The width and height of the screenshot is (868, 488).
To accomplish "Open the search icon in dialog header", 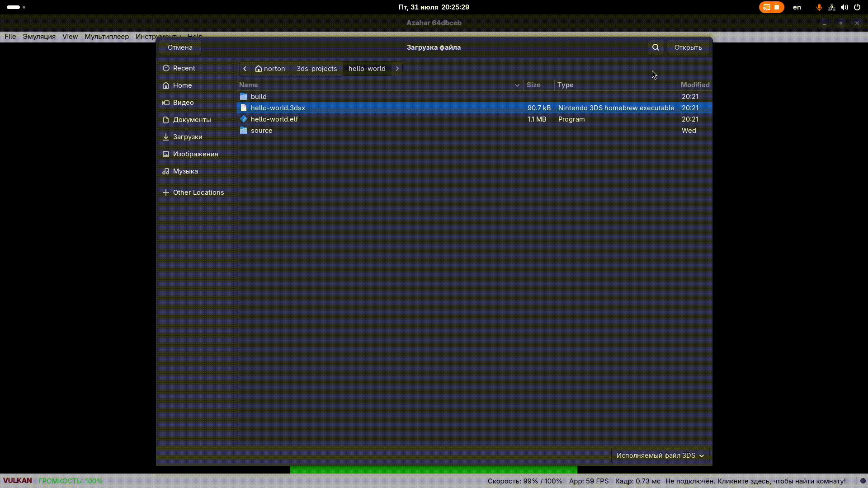I will tap(656, 47).
